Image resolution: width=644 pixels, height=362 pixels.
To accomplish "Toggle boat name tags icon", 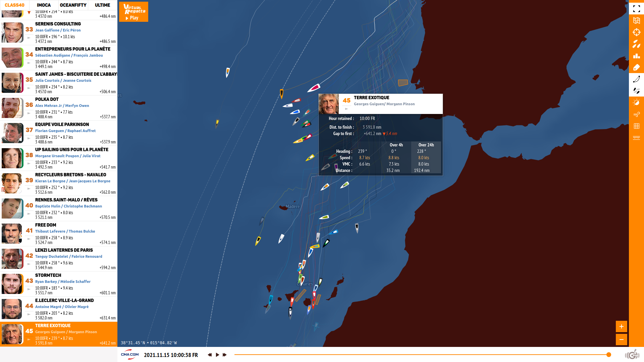I will coord(636,67).
